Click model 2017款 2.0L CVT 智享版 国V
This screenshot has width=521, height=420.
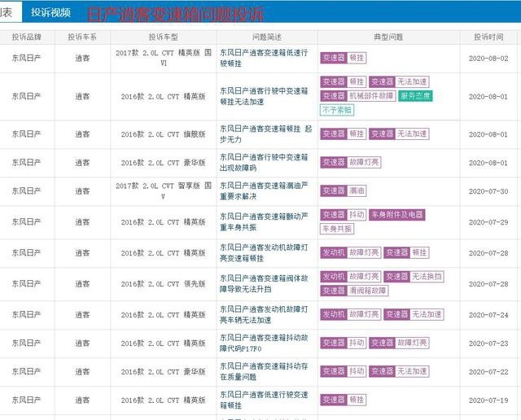click(x=163, y=191)
